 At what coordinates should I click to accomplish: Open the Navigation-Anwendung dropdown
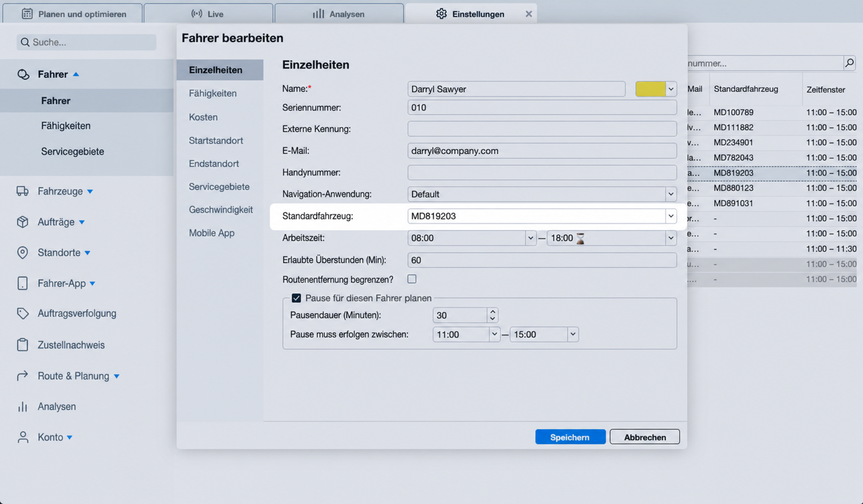[670, 194]
